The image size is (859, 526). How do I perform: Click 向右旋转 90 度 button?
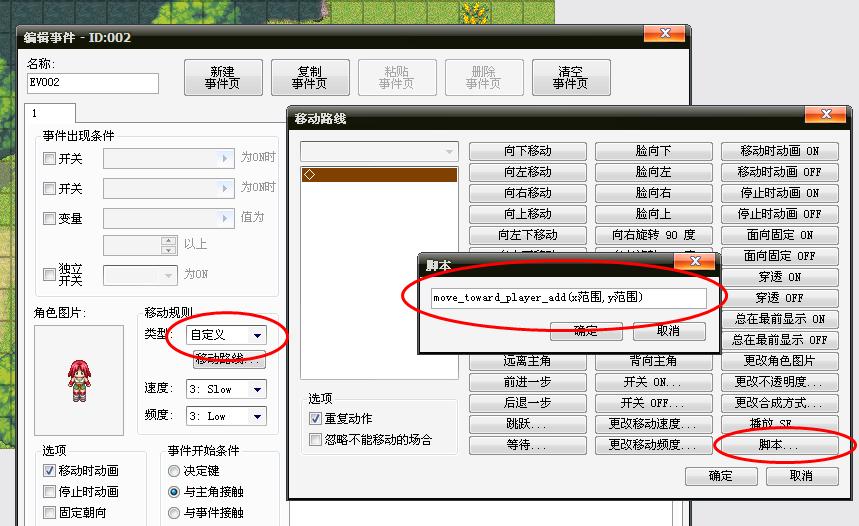(x=654, y=235)
